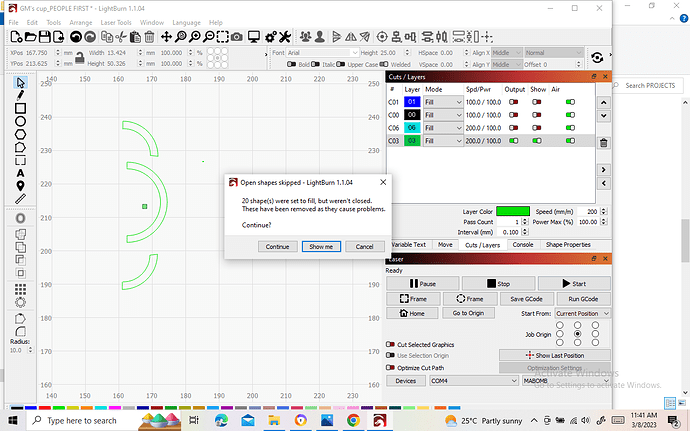Click Show me in the dialog
690x431 pixels.
pos(321,247)
